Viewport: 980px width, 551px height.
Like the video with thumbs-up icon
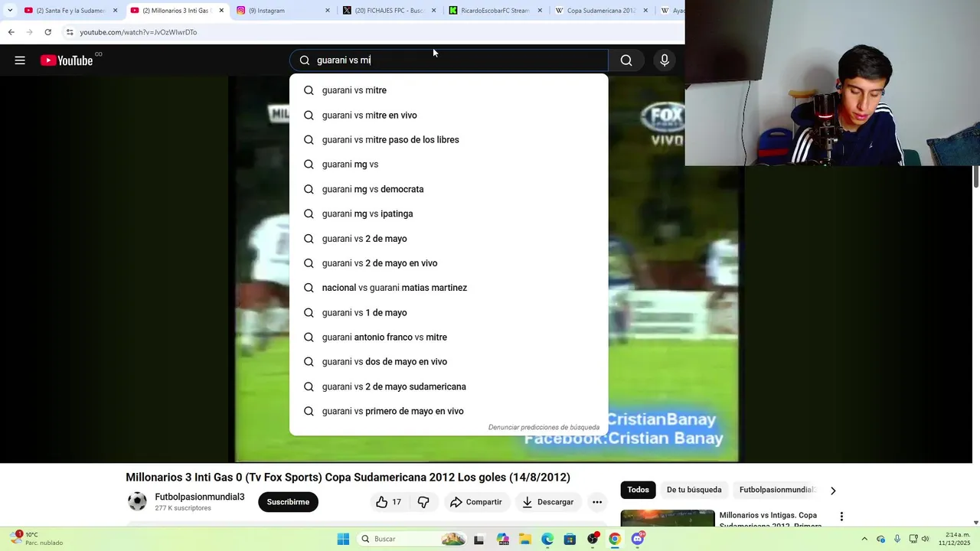click(382, 502)
